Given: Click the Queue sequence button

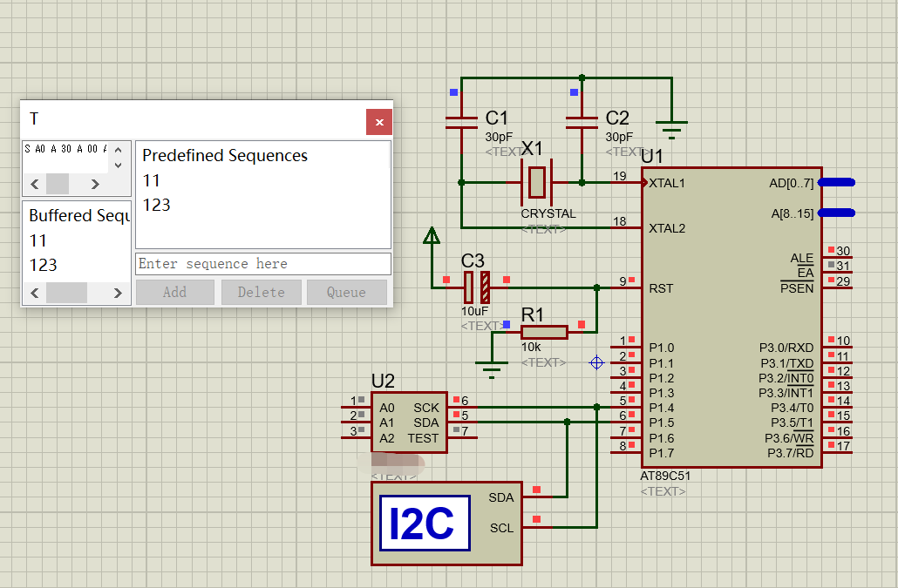Looking at the screenshot, I should (x=346, y=293).
